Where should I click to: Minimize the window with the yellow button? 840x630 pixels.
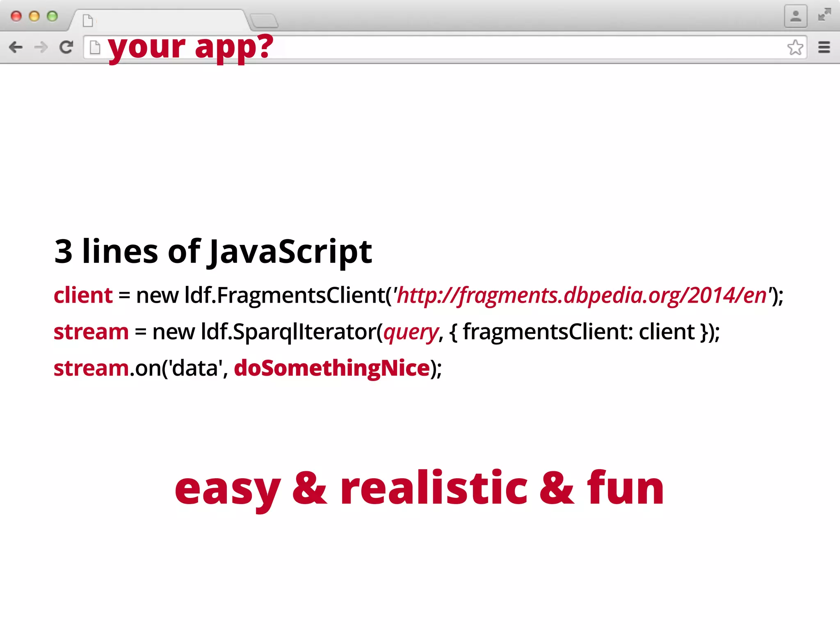34,16
